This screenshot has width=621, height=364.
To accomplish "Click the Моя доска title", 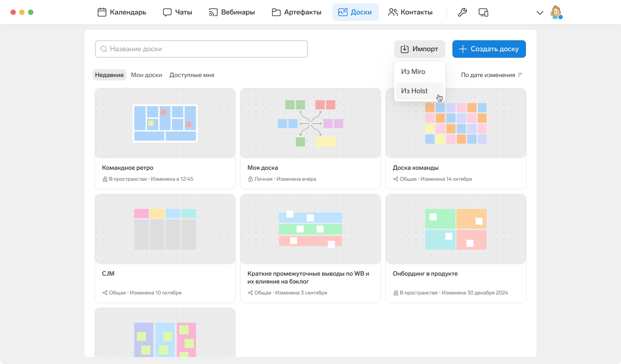I will pyautogui.click(x=263, y=168).
